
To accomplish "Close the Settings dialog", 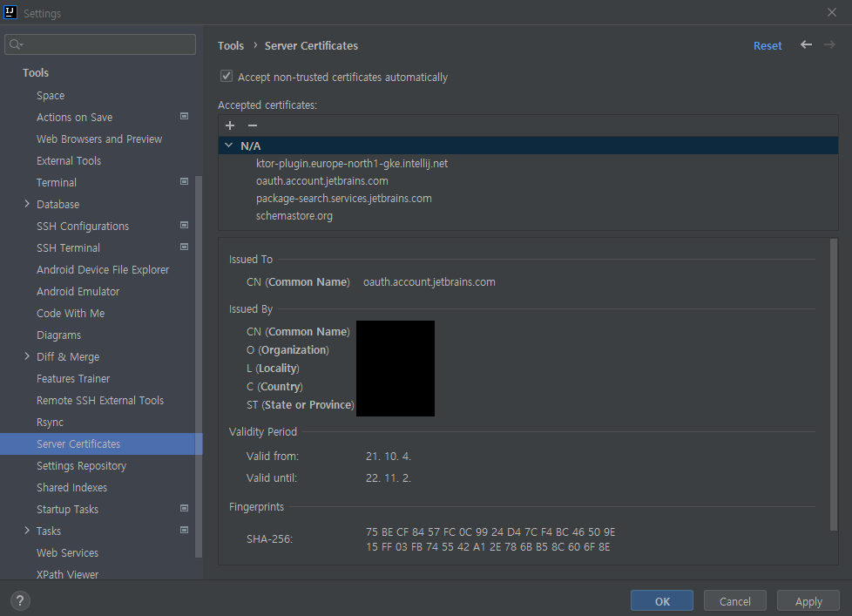I will pos(832,12).
